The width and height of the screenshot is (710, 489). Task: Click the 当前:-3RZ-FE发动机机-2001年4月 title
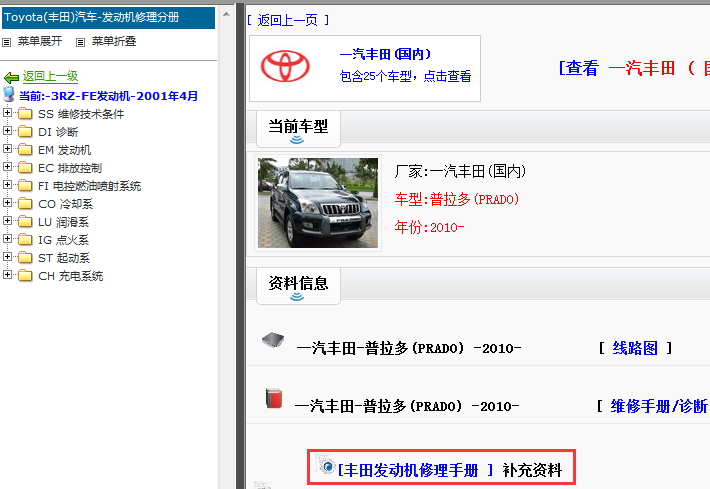point(109,96)
